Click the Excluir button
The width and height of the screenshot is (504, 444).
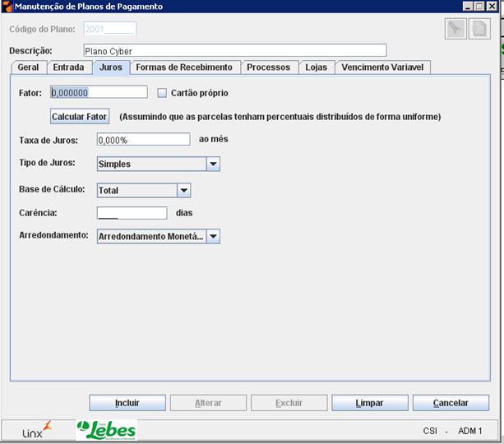[289, 403]
